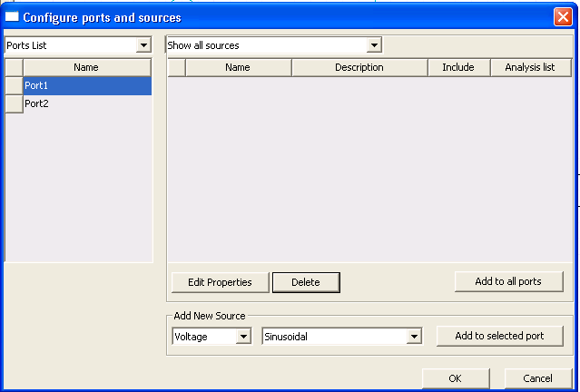Click the row selector beside Port2
The width and height of the screenshot is (580, 392).
(14, 104)
